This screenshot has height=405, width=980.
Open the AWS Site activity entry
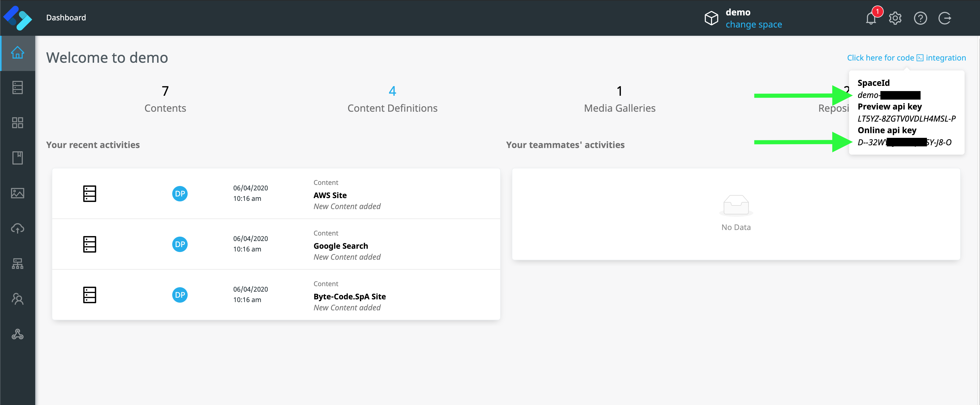(330, 195)
